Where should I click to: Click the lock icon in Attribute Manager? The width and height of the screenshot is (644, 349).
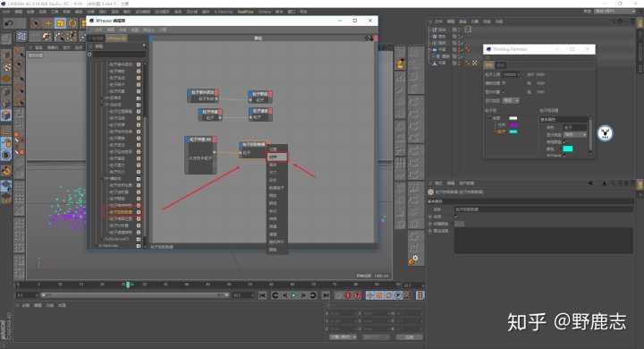tap(620, 183)
